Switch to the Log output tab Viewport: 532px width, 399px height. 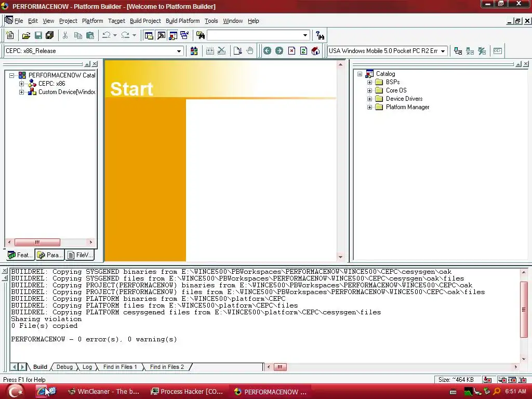[87, 367]
